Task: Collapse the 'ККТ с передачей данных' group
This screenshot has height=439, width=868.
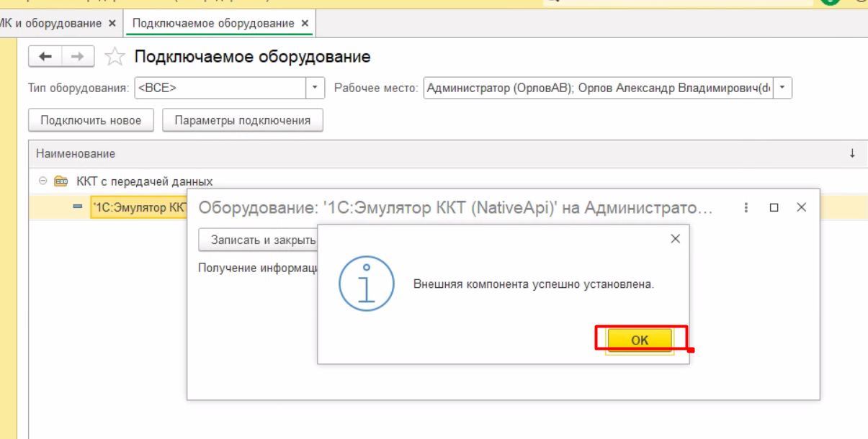Action: 43,181
